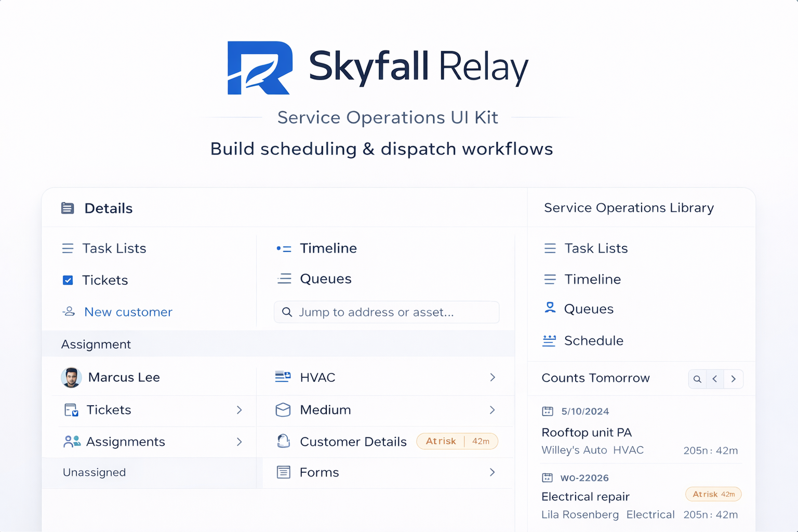The width and height of the screenshot is (798, 532).
Task: Click the Assignments people icon
Action: pos(71,442)
